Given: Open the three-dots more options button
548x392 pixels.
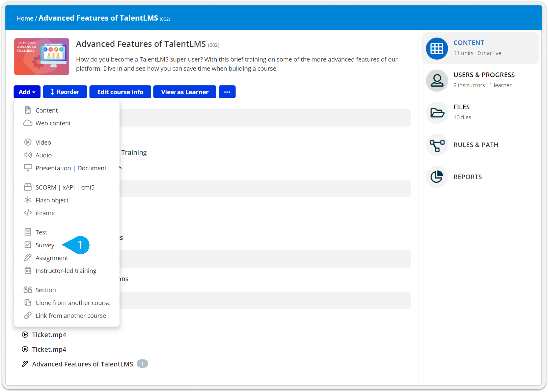Looking at the screenshot, I should tap(227, 92).
